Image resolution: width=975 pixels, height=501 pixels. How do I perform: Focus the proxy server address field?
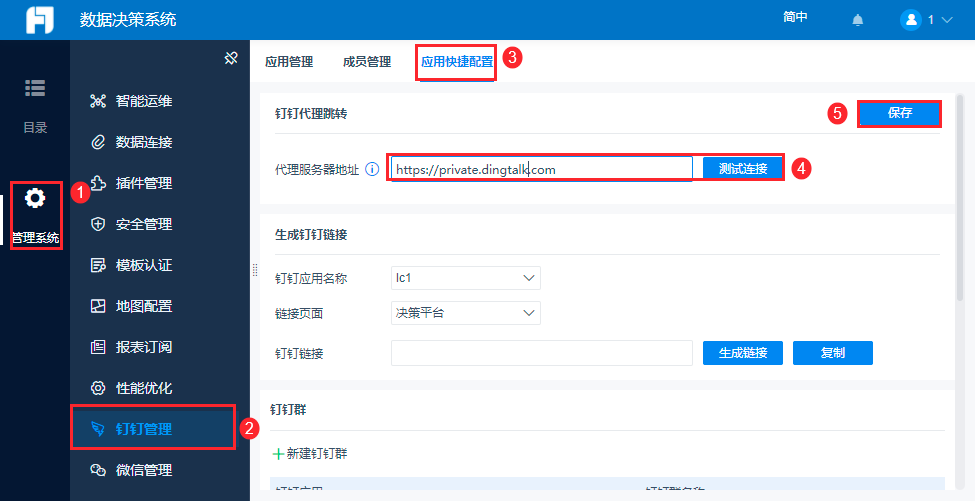(x=542, y=169)
